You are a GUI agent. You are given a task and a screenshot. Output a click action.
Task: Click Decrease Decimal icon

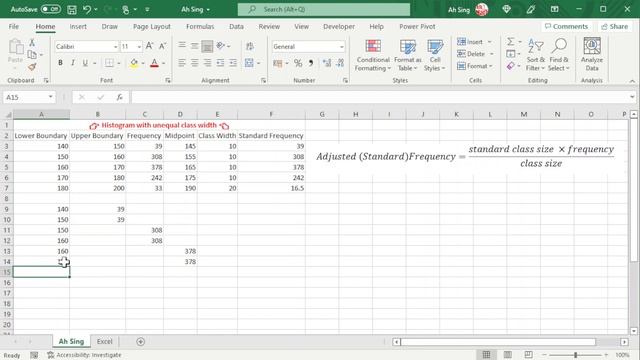click(340, 63)
